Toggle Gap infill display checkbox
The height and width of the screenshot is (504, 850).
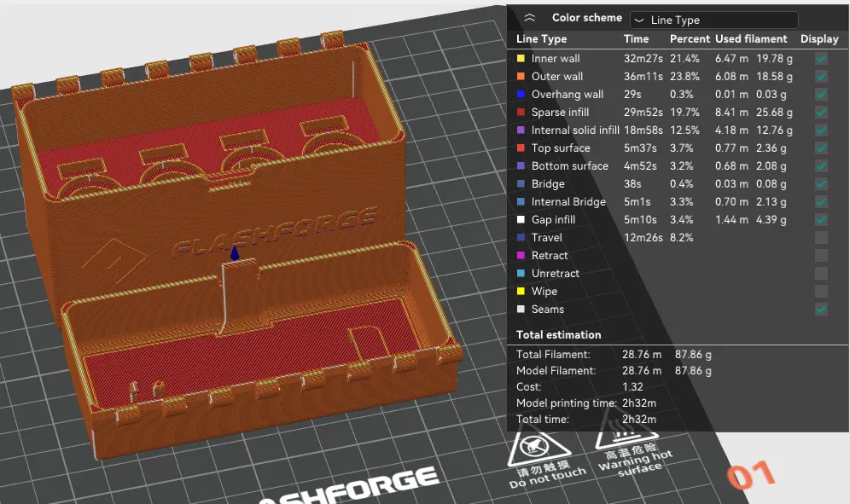click(821, 219)
